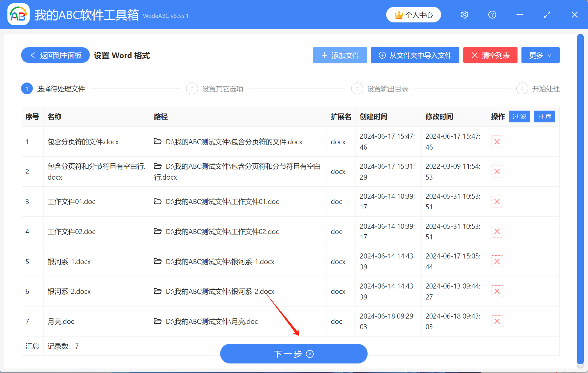
Task: Click the help question mark icon
Action: [492, 15]
